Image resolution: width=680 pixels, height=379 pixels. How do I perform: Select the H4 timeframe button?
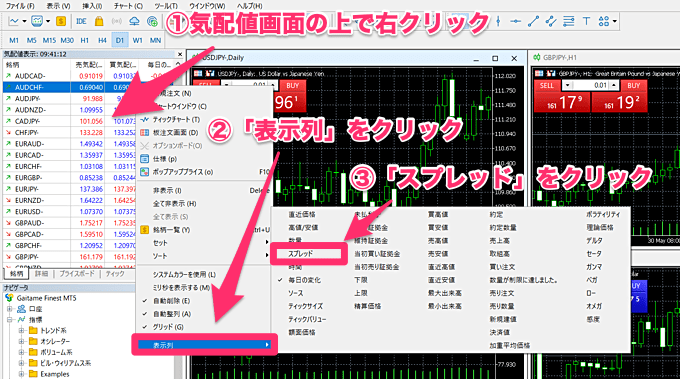pyautogui.click(x=102, y=40)
